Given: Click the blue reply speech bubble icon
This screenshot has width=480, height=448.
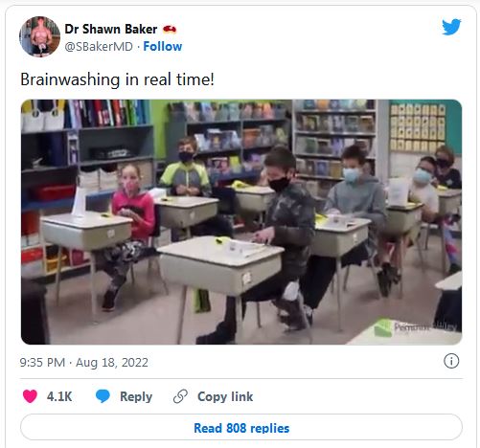Looking at the screenshot, I should pyautogui.click(x=103, y=396).
